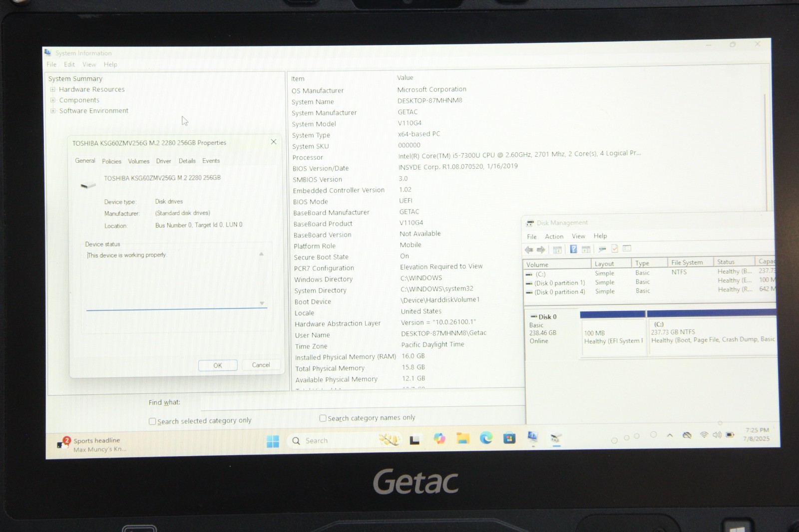Check 'Search selected category only'
799x532 pixels.
click(152, 422)
